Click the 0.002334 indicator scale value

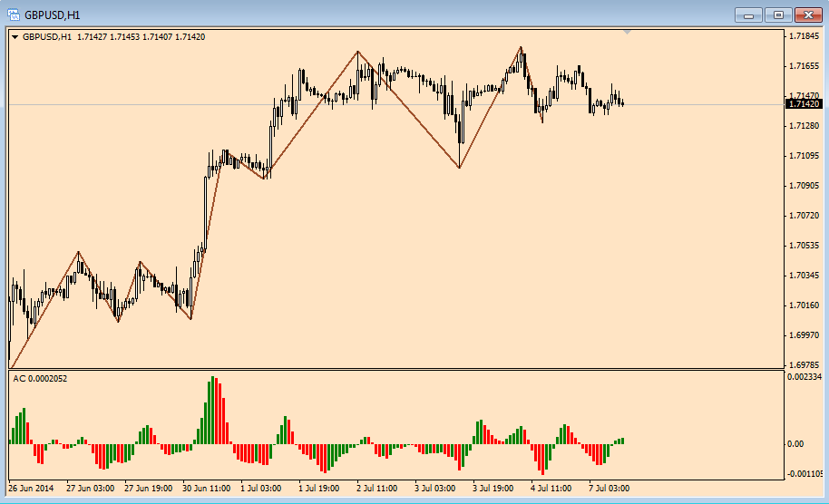coord(805,377)
